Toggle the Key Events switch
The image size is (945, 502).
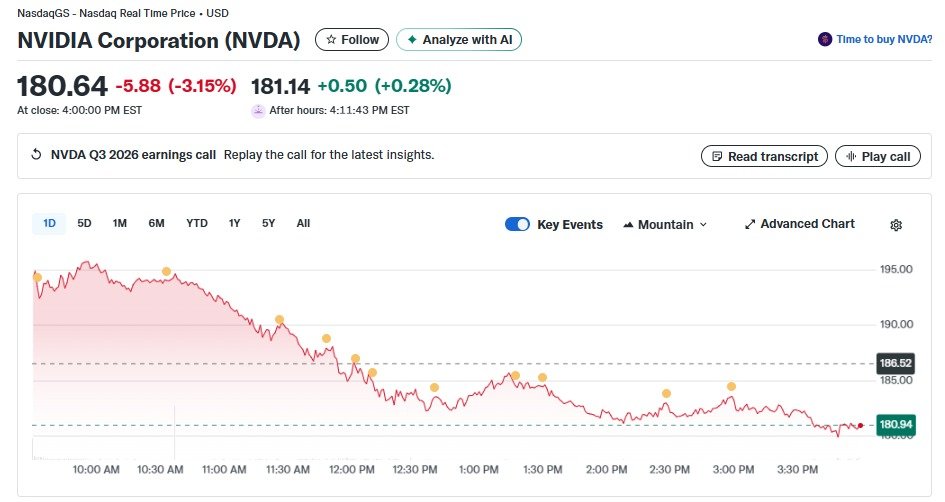(x=517, y=224)
